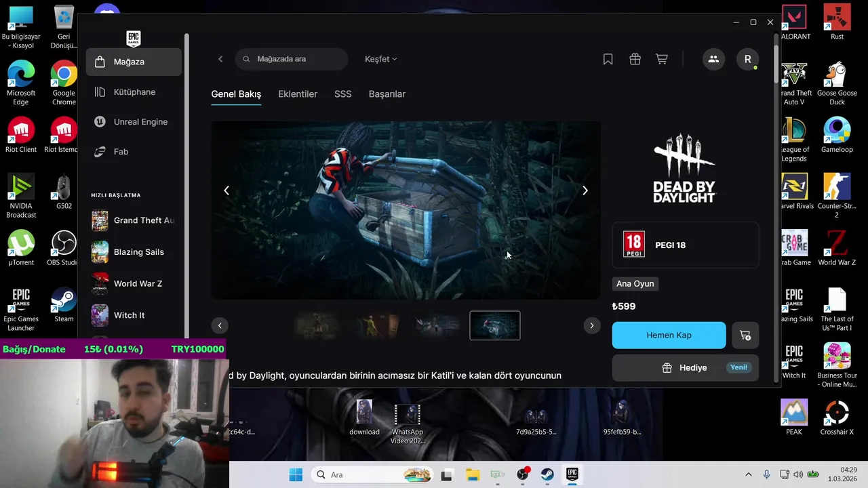The width and height of the screenshot is (868, 488).
Task: Click the Hediye gift button
Action: [x=686, y=367]
